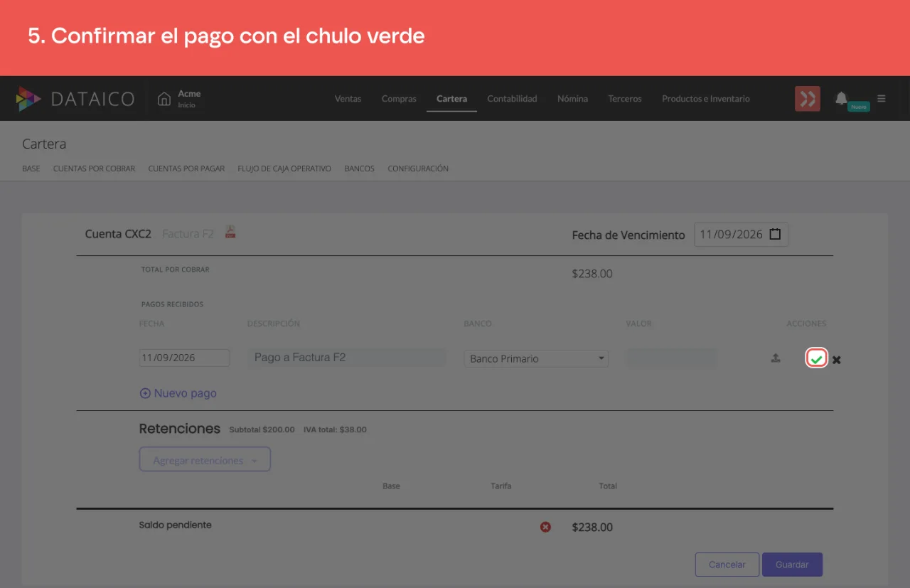910x588 pixels.
Task: Click the red error icon beside Saldo pendiente
Action: [545, 527]
